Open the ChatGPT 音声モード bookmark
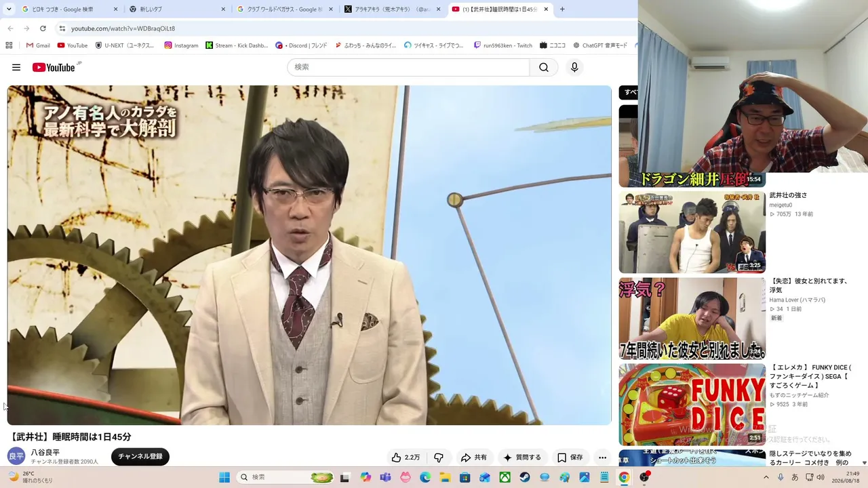 [x=600, y=45]
